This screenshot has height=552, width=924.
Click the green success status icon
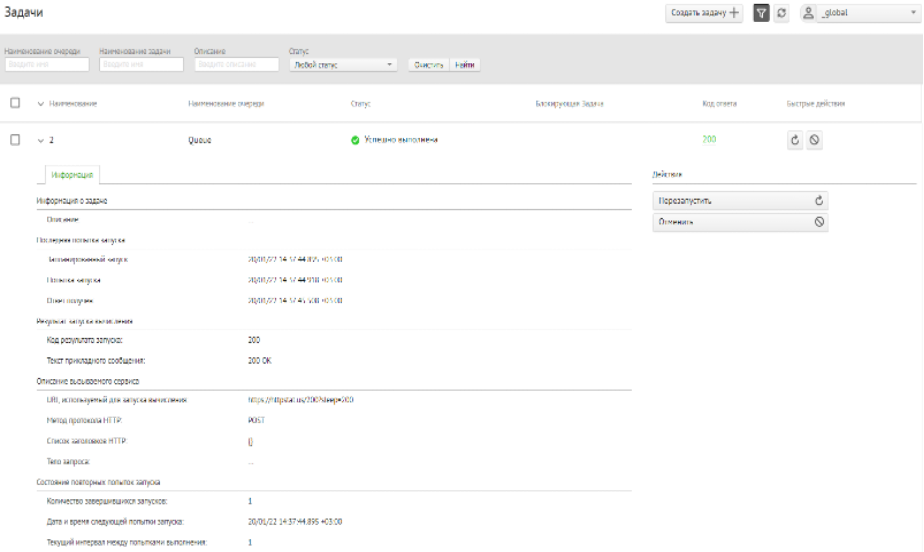pyautogui.click(x=355, y=140)
